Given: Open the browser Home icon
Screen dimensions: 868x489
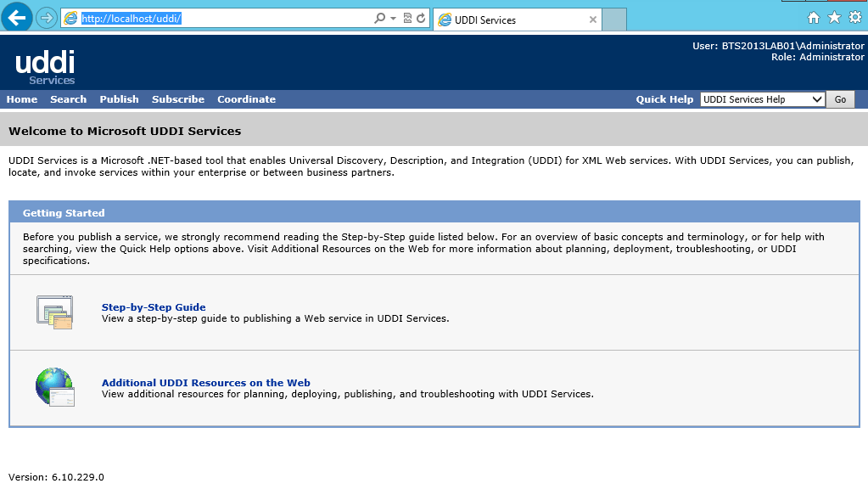Looking at the screenshot, I should (814, 18).
